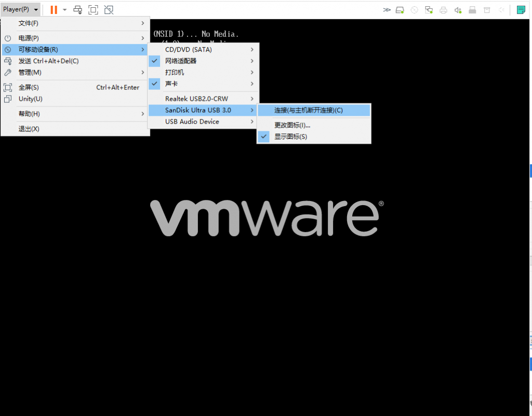Click the power icon beside 电源(P)
Viewport: 532px width, 416px height.
coord(8,38)
